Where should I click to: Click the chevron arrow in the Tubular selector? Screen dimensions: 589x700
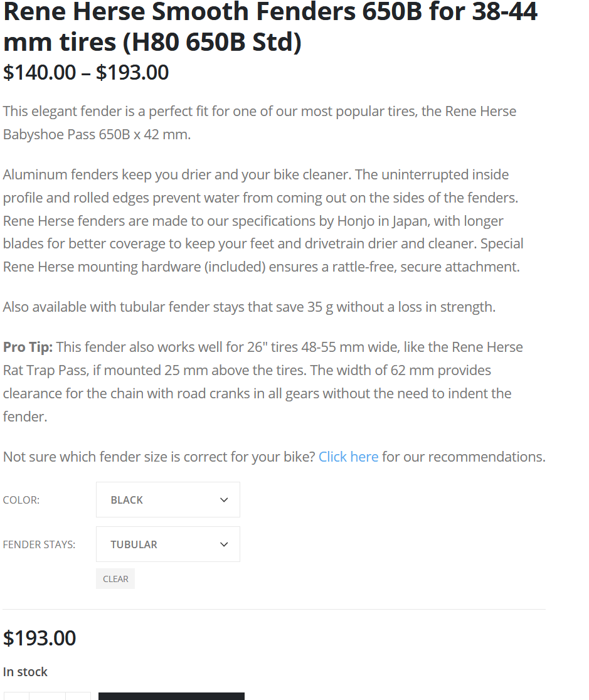click(224, 544)
